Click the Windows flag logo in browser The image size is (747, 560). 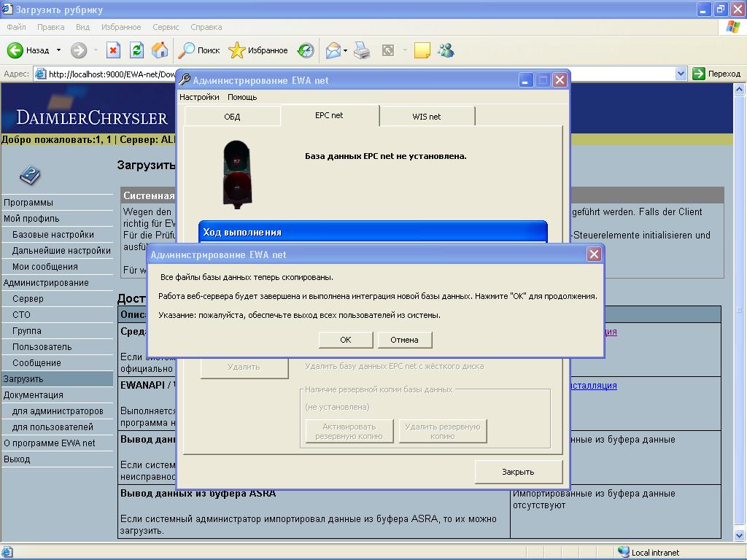coord(732,27)
